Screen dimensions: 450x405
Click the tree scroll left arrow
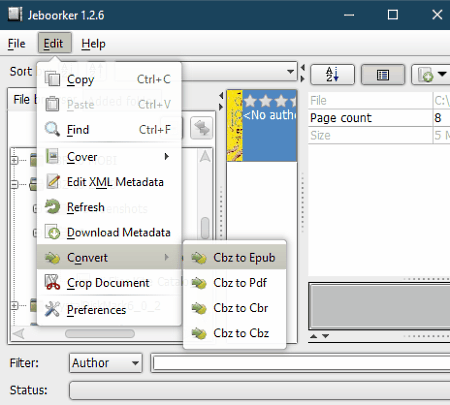click(x=19, y=334)
